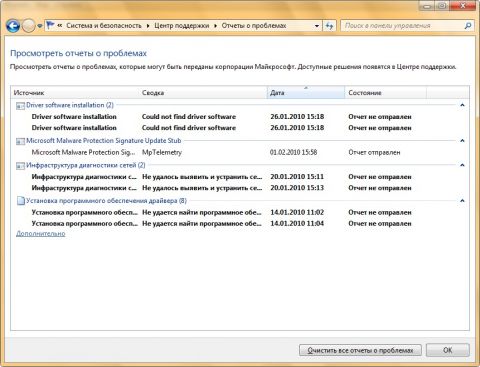
Task: Go back with the blue Back arrow
Action: tap(13, 26)
